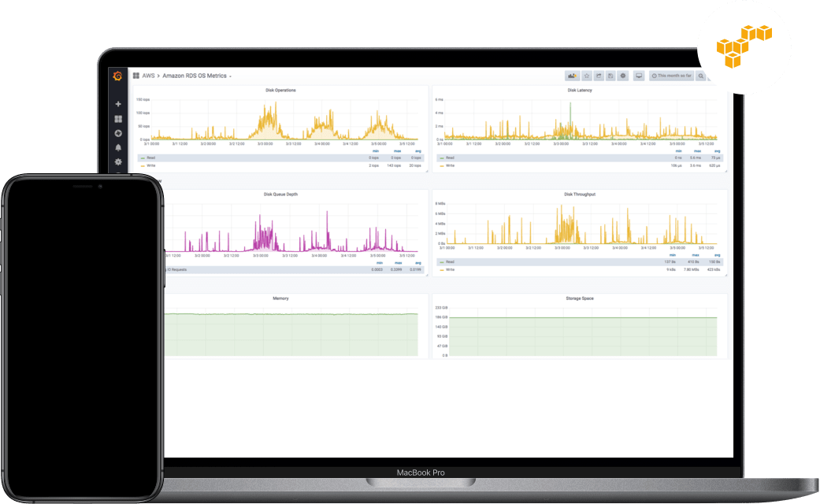Toggle Write series in Disk Operations legend

point(151,165)
